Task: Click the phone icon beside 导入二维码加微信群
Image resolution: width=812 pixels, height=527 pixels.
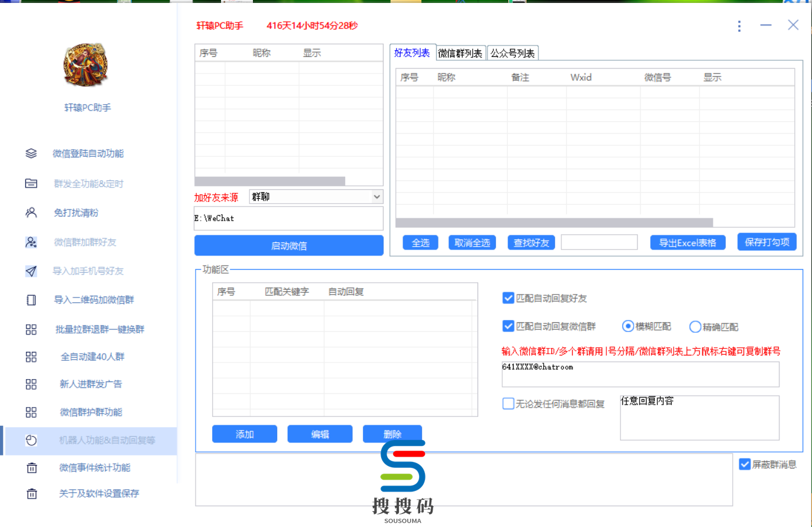Action: click(x=31, y=300)
